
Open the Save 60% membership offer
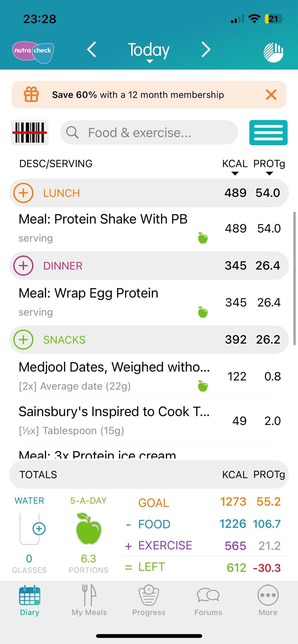point(138,95)
